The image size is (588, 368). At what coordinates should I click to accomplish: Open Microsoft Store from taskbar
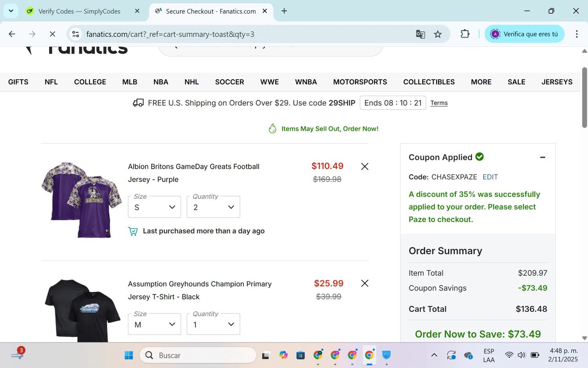point(301,355)
